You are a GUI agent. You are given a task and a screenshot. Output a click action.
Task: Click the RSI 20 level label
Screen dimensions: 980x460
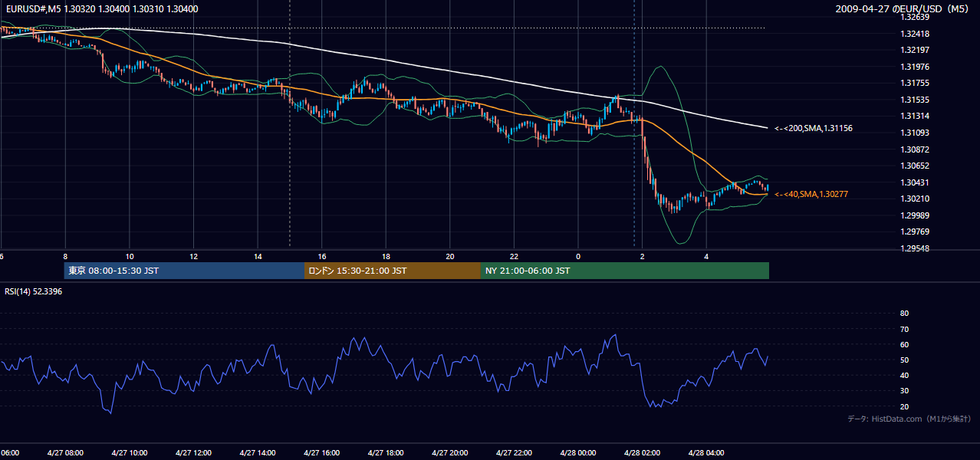pos(904,406)
